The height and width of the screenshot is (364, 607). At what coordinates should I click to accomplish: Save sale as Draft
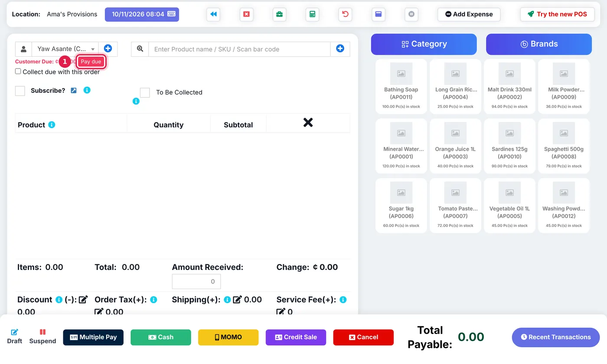tap(14, 337)
